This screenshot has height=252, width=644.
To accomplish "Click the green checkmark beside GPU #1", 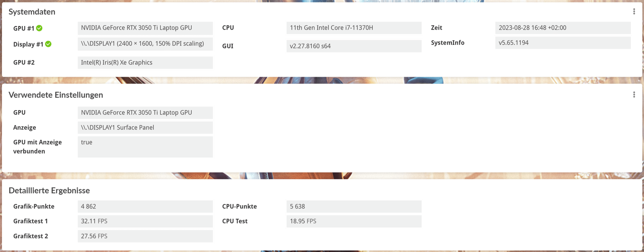I will tap(40, 28).
